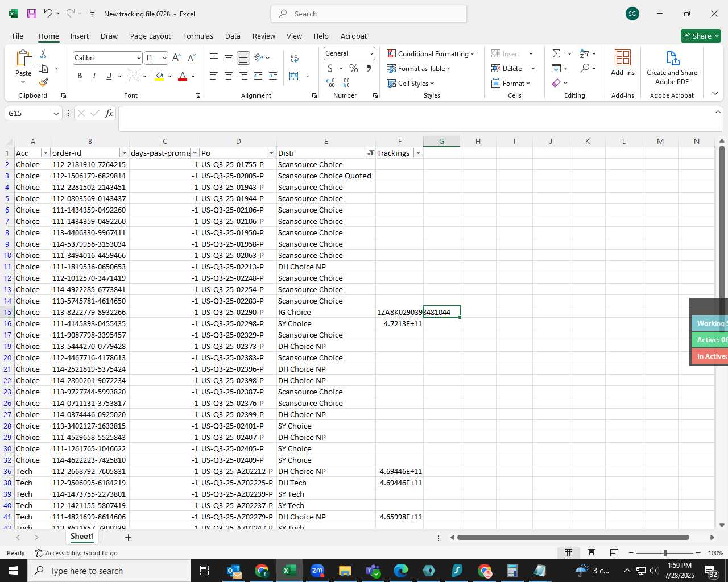
Task: Click Increase Decimal icon
Action: (x=330, y=83)
